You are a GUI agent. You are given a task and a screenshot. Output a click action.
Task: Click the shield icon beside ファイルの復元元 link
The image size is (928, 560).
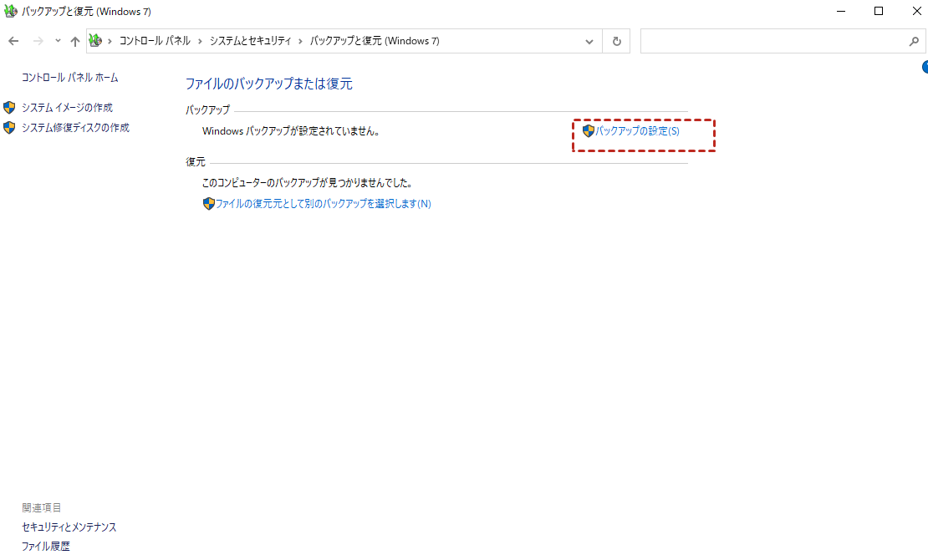[208, 204]
